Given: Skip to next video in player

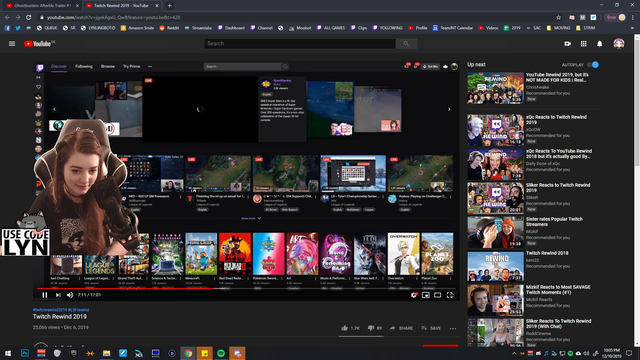Looking at the screenshot, I should coord(58,295).
